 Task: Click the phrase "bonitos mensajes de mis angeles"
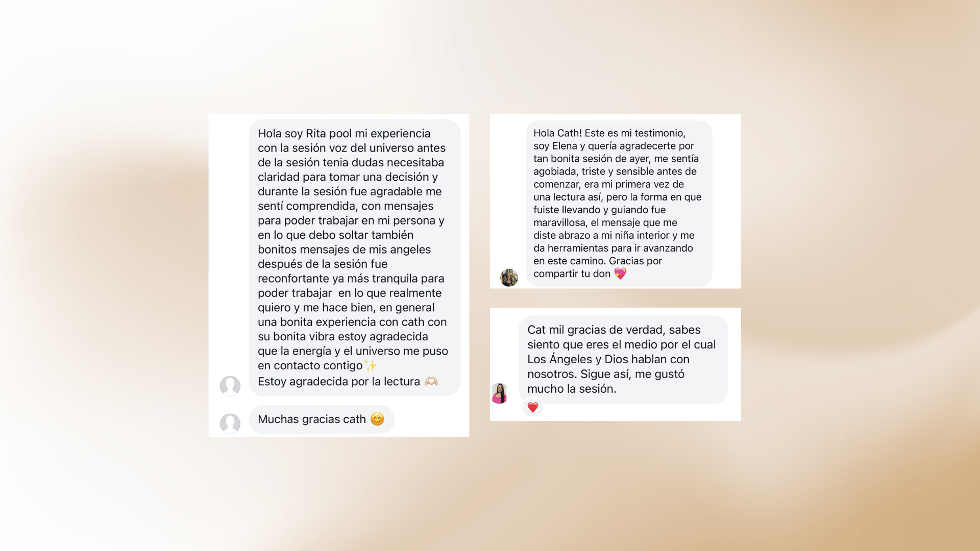[x=344, y=249]
